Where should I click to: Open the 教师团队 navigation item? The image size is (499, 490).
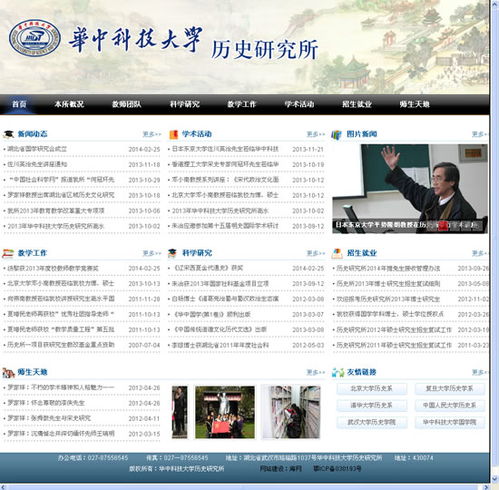tap(126, 104)
